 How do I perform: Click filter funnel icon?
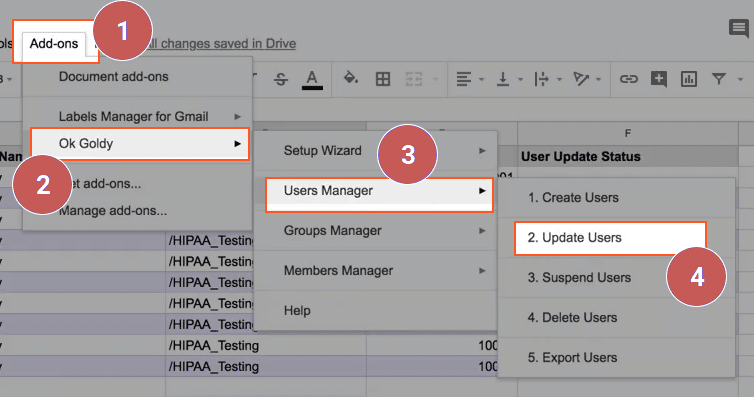[719, 78]
